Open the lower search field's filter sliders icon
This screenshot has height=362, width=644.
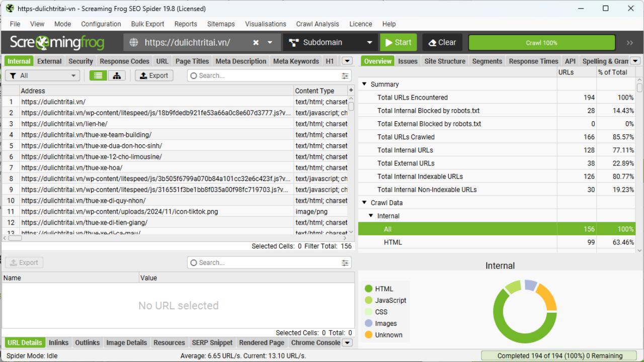tap(345, 262)
